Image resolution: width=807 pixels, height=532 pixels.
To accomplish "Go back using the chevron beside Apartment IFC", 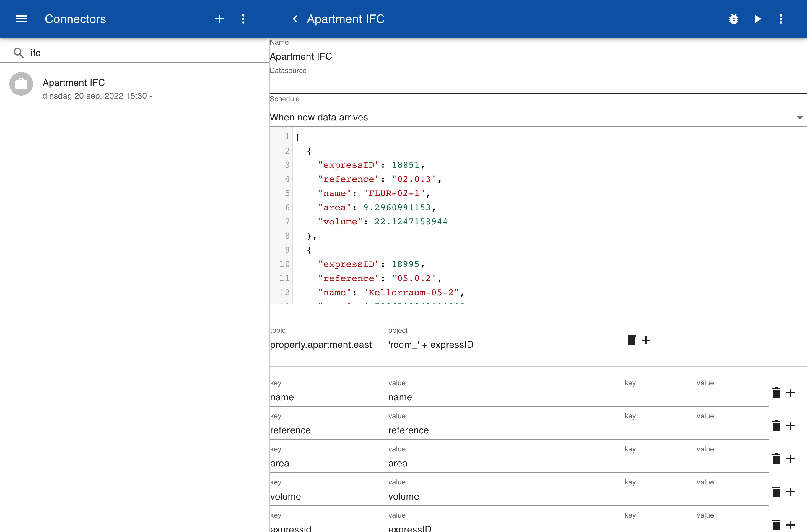I will click(295, 19).
